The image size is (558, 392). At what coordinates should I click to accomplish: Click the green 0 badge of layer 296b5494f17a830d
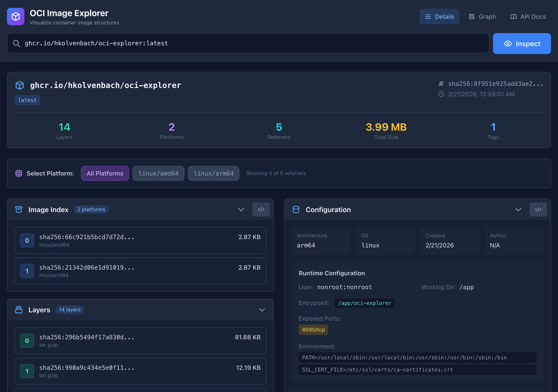(x=27, y=341)
